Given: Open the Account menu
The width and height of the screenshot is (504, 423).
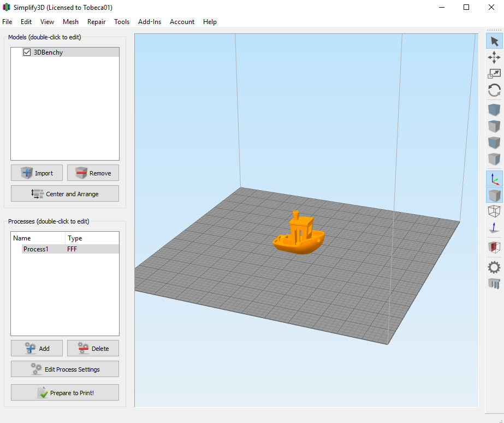Looking at the screenshot, I should (182, 21).
